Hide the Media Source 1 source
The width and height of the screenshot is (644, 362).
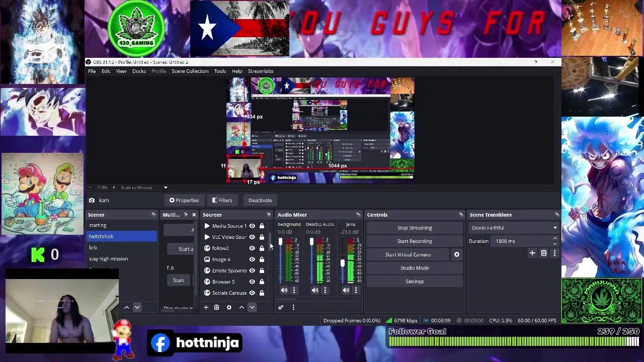pyautogui.click(x=252, y=226)
